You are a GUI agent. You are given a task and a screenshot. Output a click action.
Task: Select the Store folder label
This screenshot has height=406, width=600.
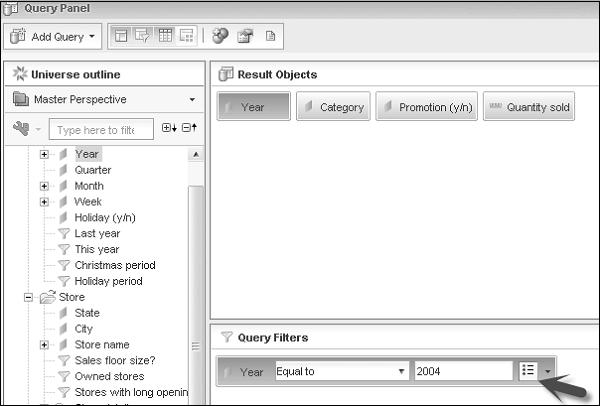(72, 297)
